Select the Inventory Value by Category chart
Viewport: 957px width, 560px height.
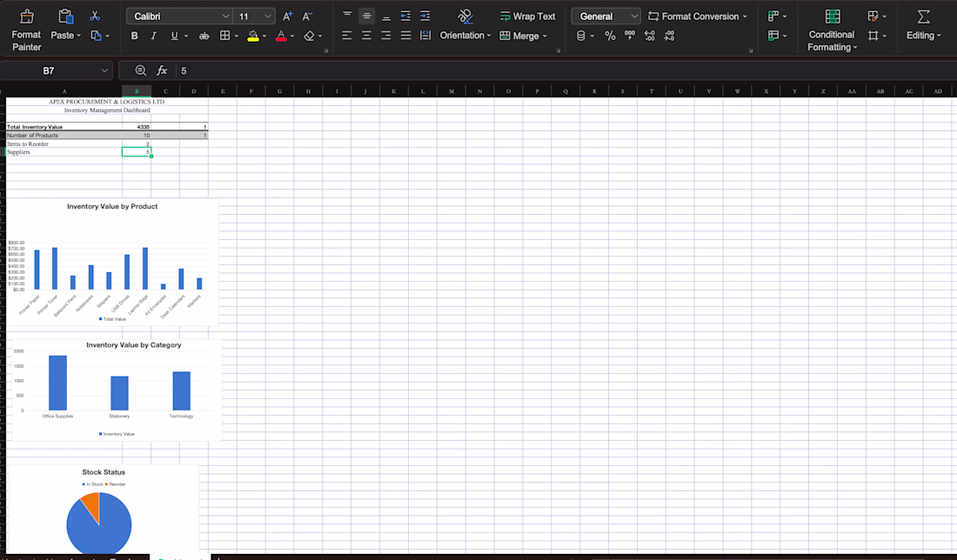coord(117,390)
